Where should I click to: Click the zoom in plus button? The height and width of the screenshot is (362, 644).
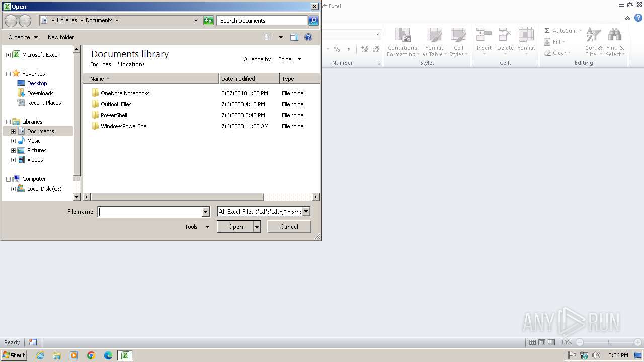click(x=638, y=342)
